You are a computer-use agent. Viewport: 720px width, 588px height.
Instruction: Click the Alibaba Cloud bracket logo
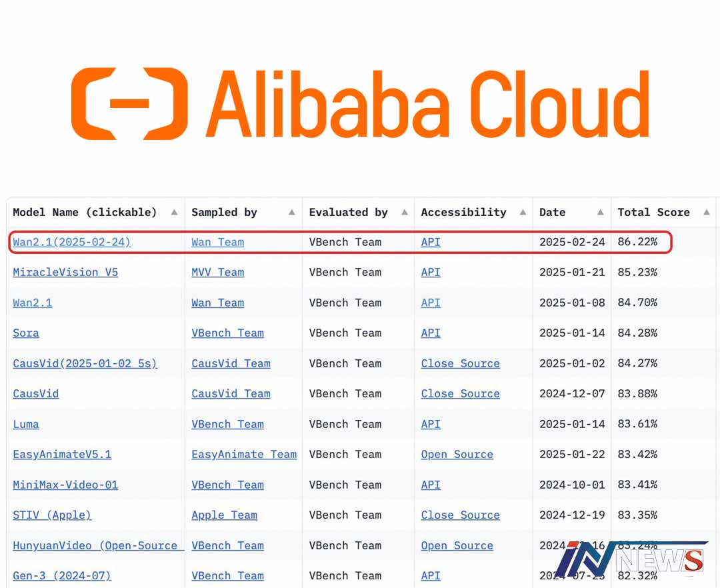[x=129, y=103]
